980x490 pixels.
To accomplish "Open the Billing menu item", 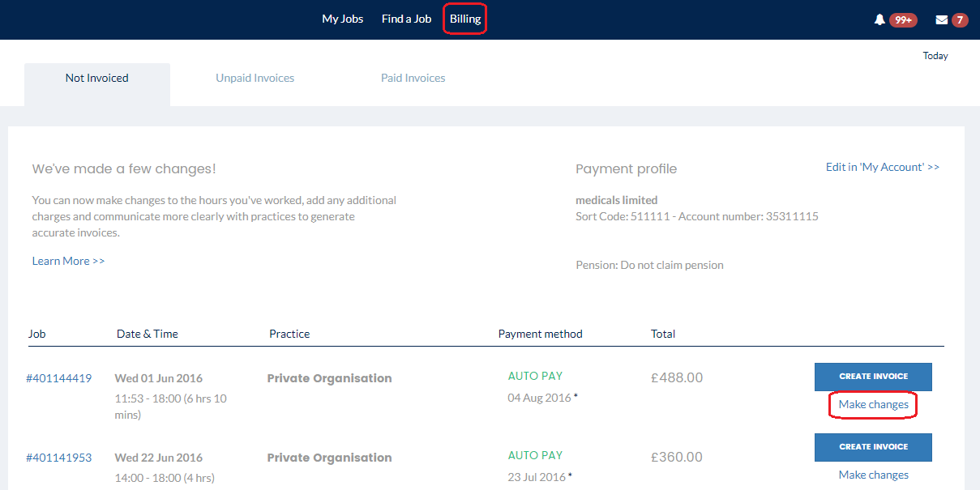I will point(465,19).
